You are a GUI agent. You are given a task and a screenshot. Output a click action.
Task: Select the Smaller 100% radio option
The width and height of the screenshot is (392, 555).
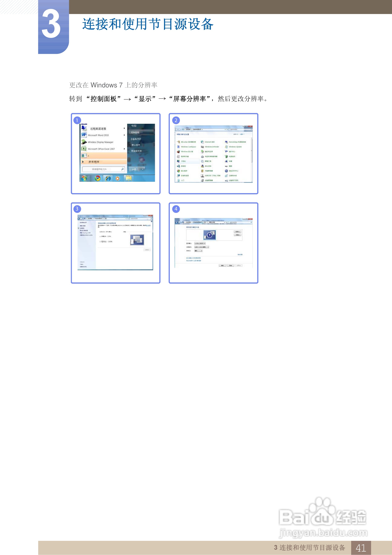pyautogui.click(x=100, y=232)
